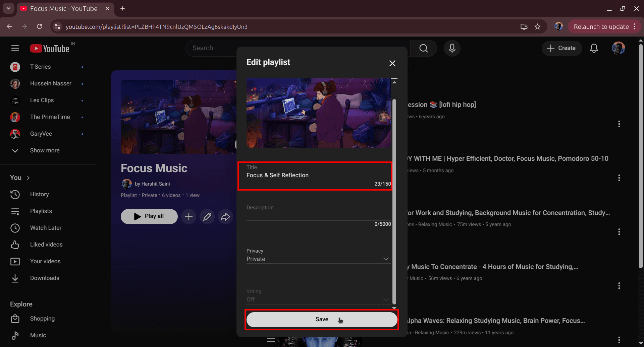The image size is (644, 347).
Task: Click the search magnifier button
Action: [x=423, y=48]
